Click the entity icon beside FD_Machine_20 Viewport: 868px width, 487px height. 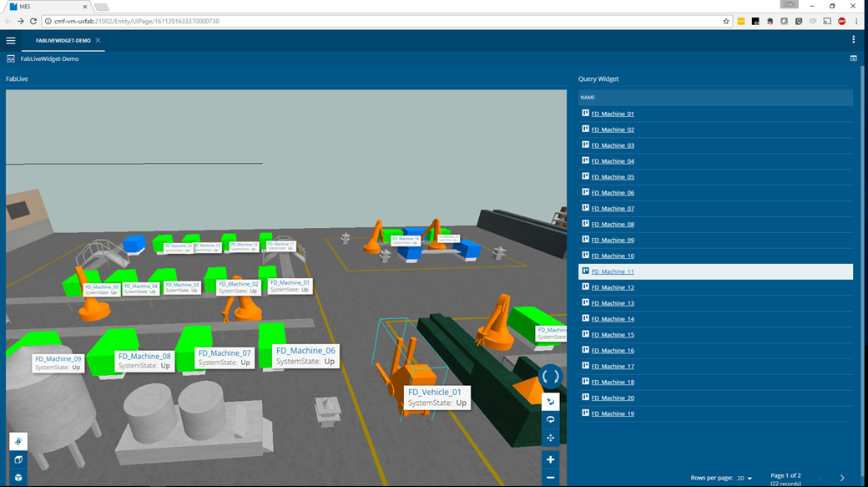tap(585, 398)
